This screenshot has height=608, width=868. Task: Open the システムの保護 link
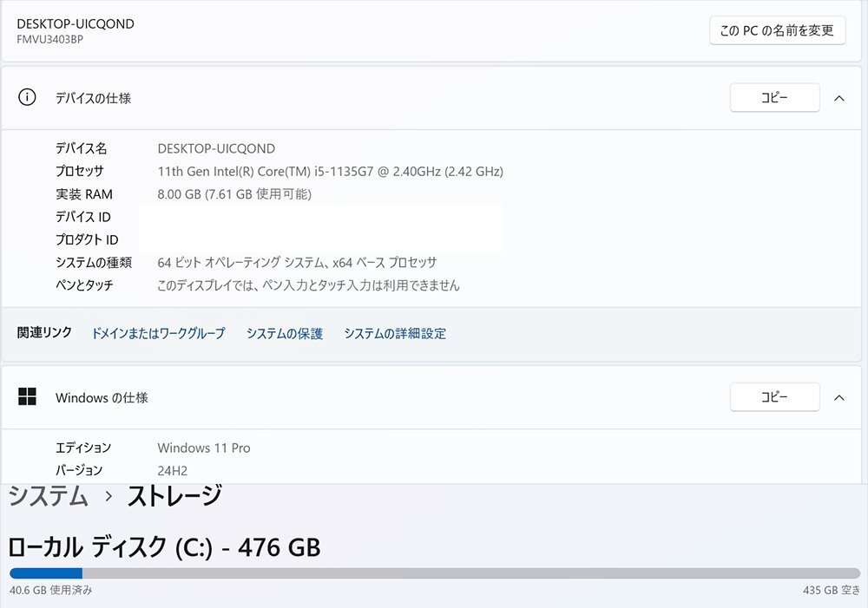pos(285,333)
